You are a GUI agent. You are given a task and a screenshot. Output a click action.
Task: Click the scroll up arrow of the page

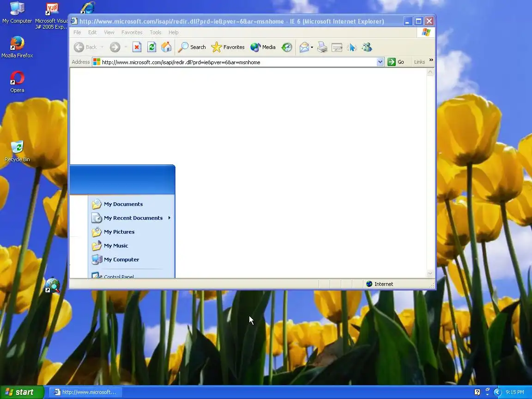pyautogui.click(x=430, y=72)
